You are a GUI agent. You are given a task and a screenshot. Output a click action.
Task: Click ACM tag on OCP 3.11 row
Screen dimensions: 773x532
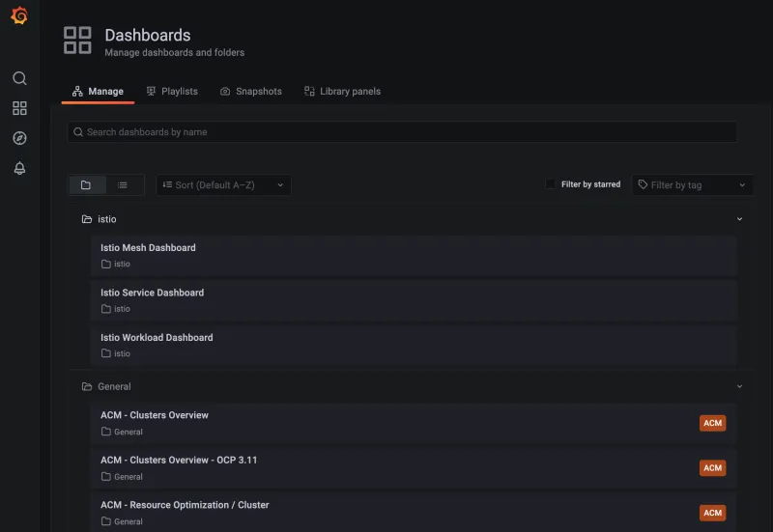click(x=712, y=468)
